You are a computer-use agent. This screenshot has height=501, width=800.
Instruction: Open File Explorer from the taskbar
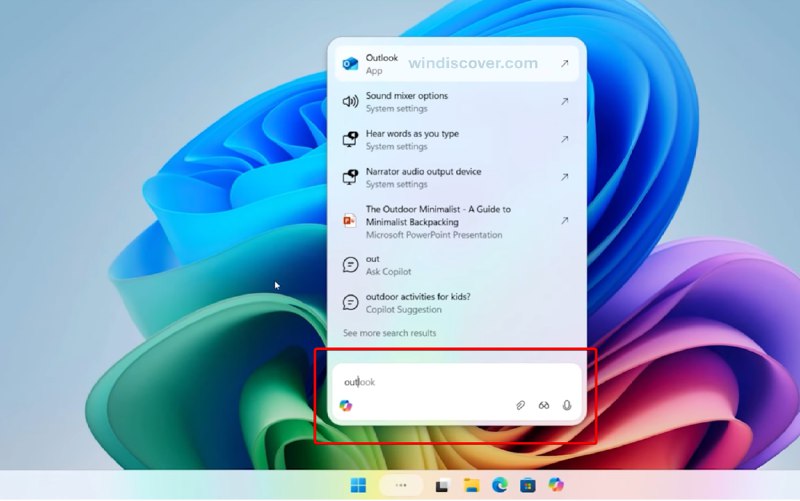(471, 485)
